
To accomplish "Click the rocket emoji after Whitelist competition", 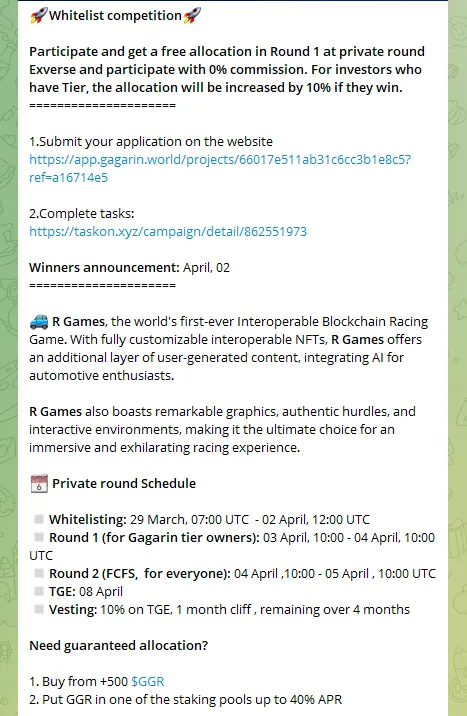I will (192, 16).
